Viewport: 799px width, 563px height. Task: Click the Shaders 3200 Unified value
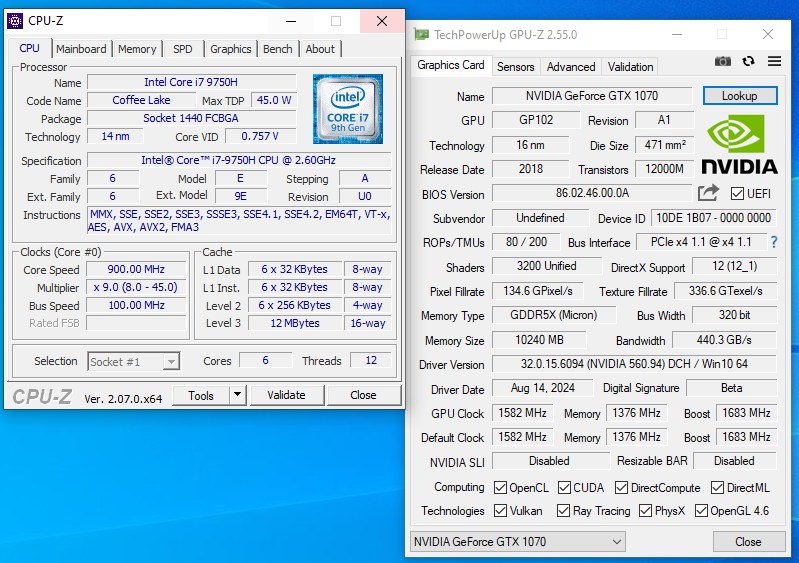point(547,266)
